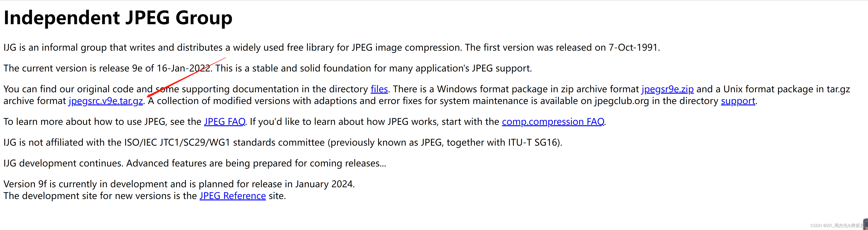
Task: Open the support directory link
Action: click(x=737, y=101)
